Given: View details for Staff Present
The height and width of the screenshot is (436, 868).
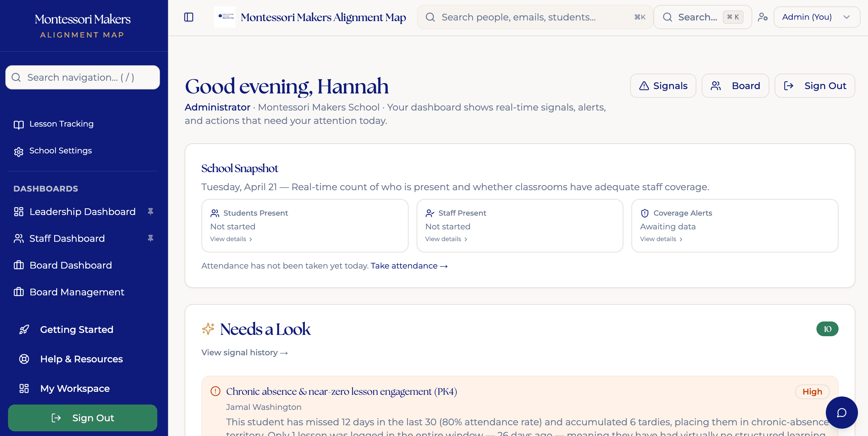Looking at the screenshot, I should [x=446, y=239].
